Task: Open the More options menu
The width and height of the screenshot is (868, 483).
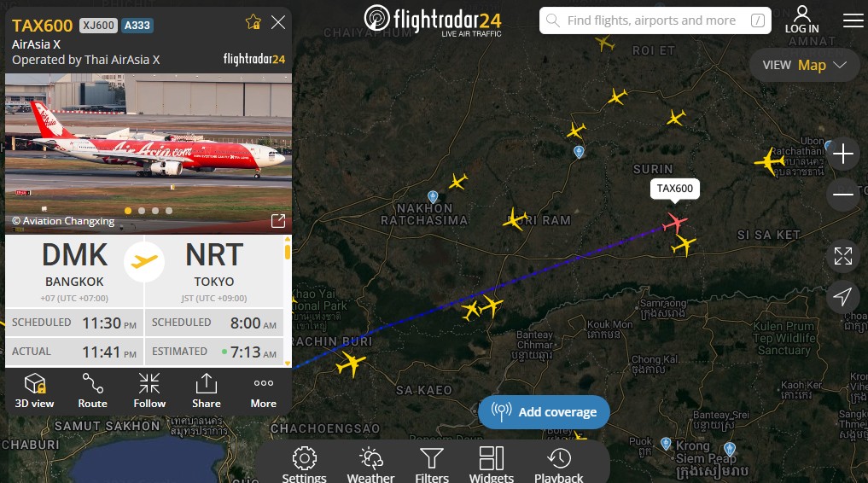Action: [x=264, y=391]
